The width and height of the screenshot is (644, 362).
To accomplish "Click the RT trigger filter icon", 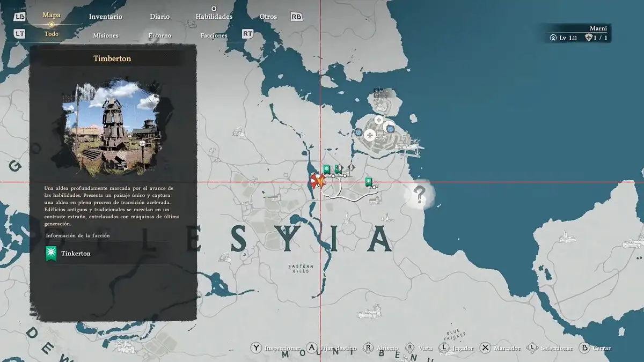I will [247, 34].
